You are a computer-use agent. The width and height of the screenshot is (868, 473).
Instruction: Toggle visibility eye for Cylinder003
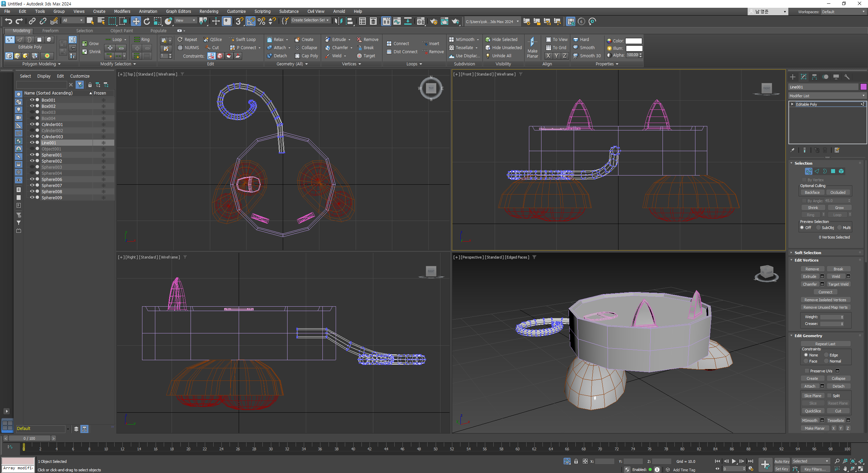tap(32, 137)
